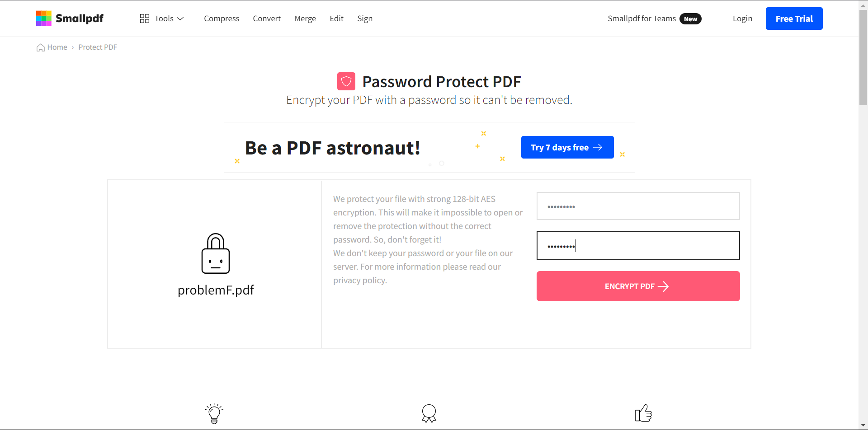Expand the Tools dropdown chevron
868x430 pixels.
pos(180,19)
